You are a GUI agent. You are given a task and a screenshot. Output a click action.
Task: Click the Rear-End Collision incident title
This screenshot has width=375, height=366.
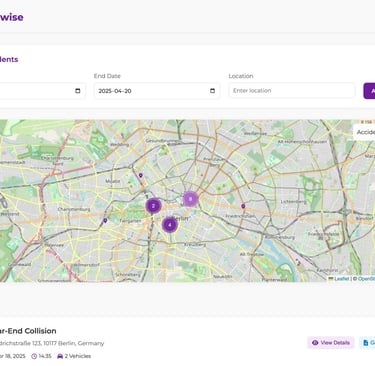click(28, 331)
